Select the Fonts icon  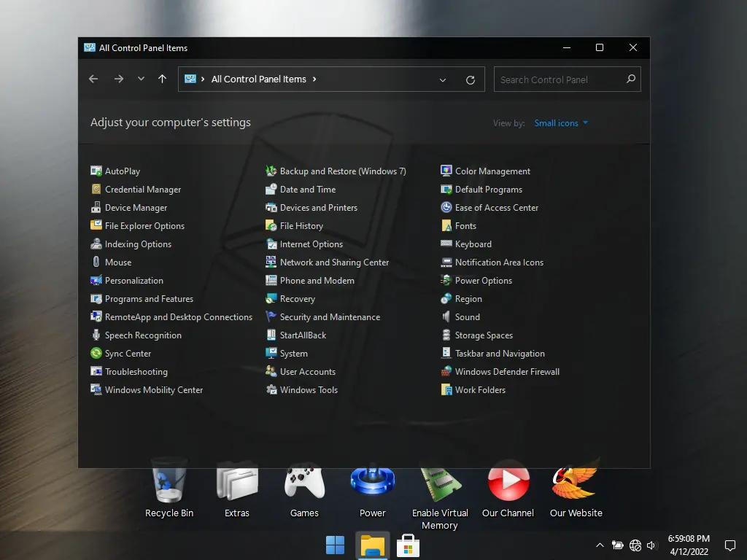[x=446, y=226]
